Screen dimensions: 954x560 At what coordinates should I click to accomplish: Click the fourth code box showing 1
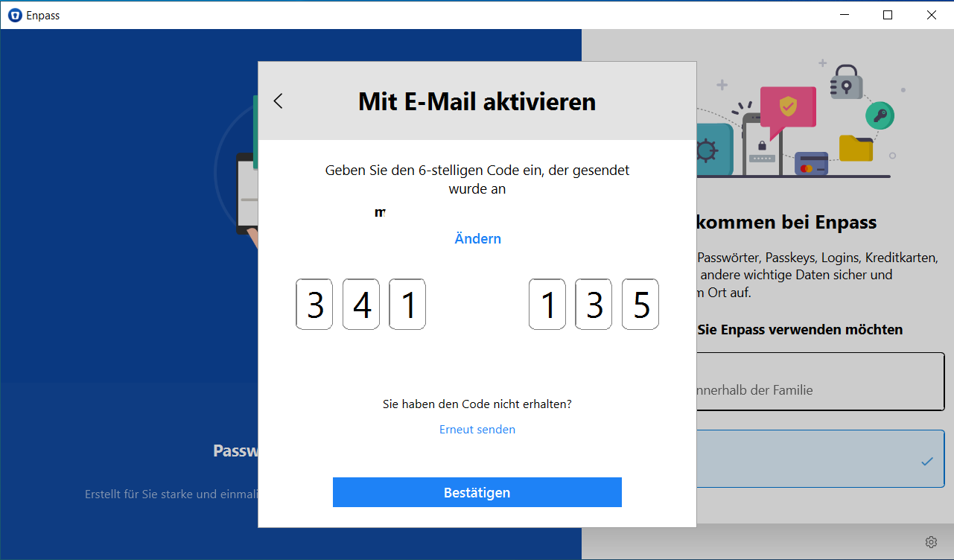click(x=547, y=304)
